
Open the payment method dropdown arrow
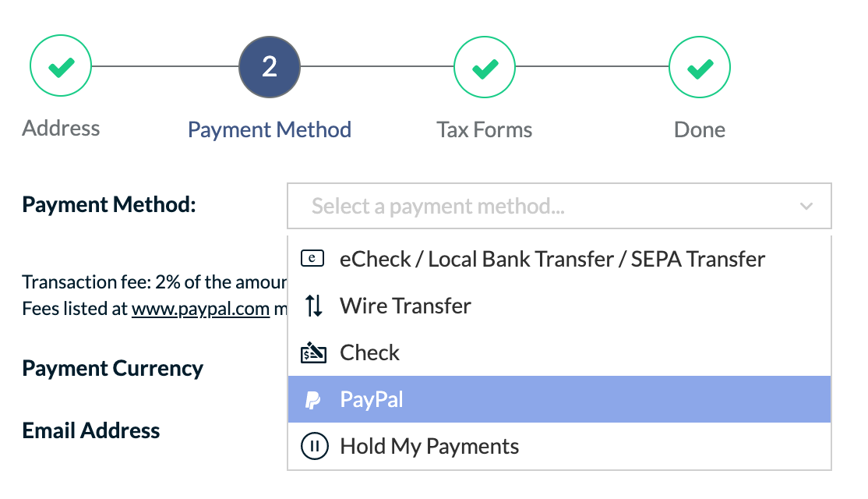806,207
